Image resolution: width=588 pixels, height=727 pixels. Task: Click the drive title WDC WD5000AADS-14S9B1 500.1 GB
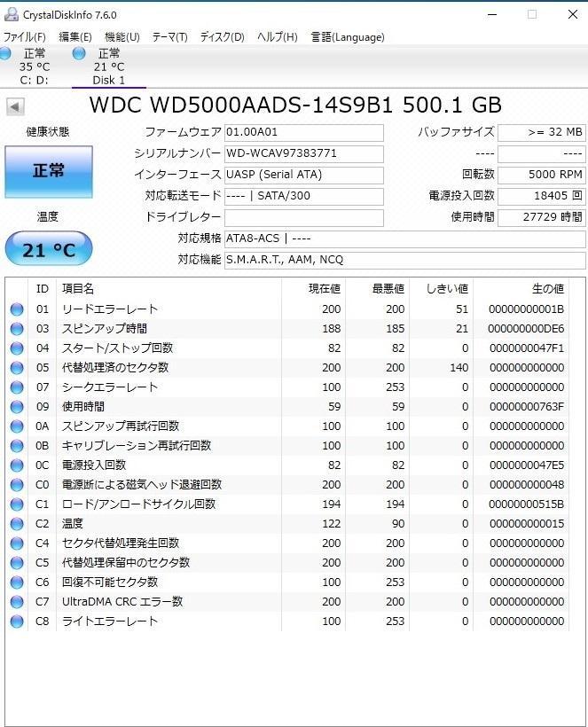[295, 105]
